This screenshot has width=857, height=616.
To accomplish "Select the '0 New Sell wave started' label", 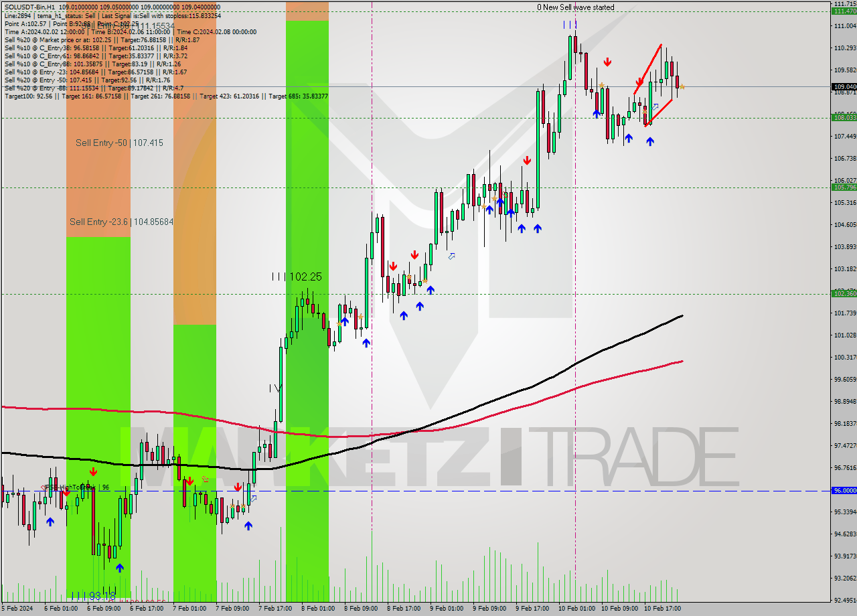I will [x=575, y=7].
